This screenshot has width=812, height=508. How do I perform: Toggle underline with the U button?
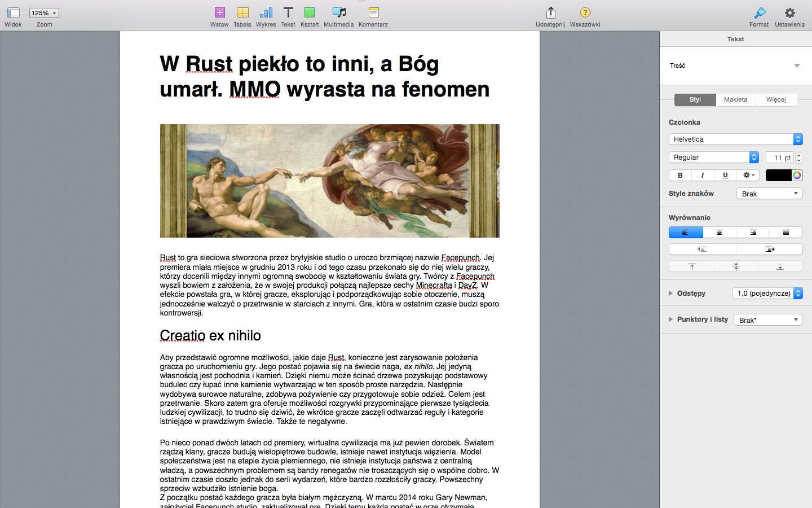pos(725,176)
